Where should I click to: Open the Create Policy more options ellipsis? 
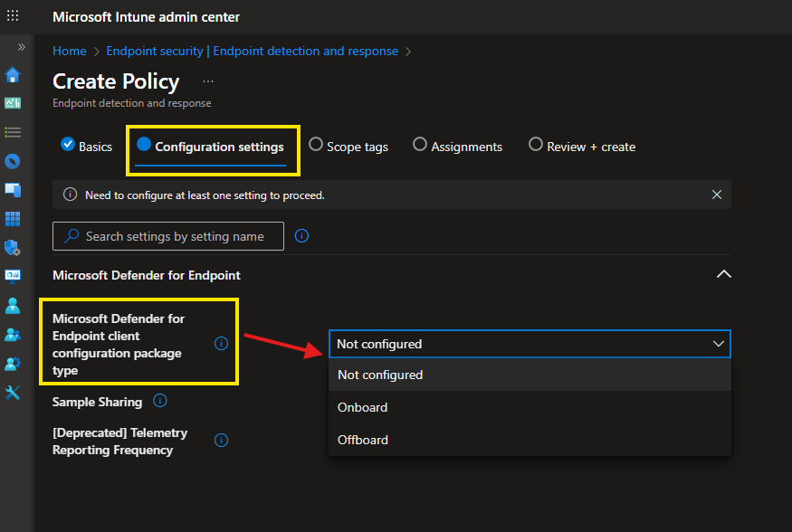click(x=208, y=81)
